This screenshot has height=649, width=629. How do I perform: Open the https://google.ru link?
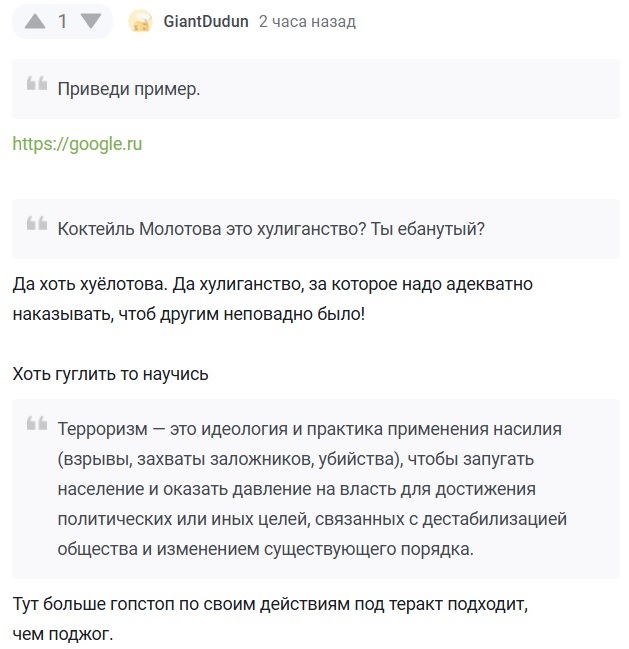click(x=77, y=144)
